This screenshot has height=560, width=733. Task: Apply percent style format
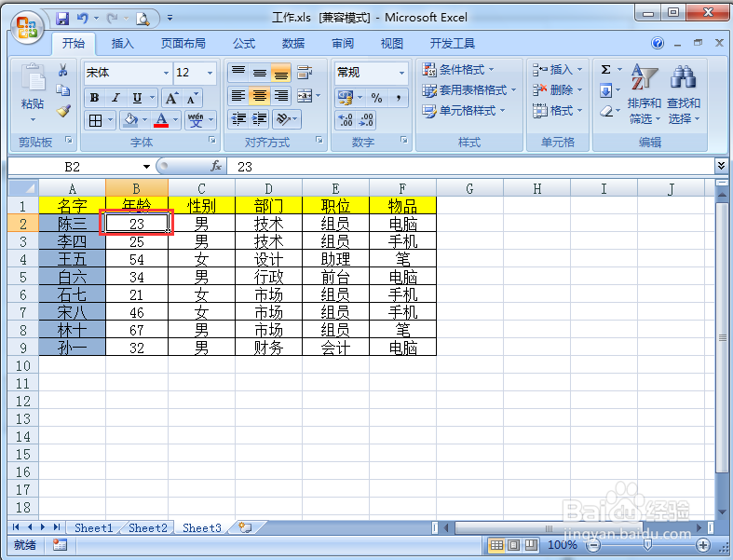click(377, 98)
